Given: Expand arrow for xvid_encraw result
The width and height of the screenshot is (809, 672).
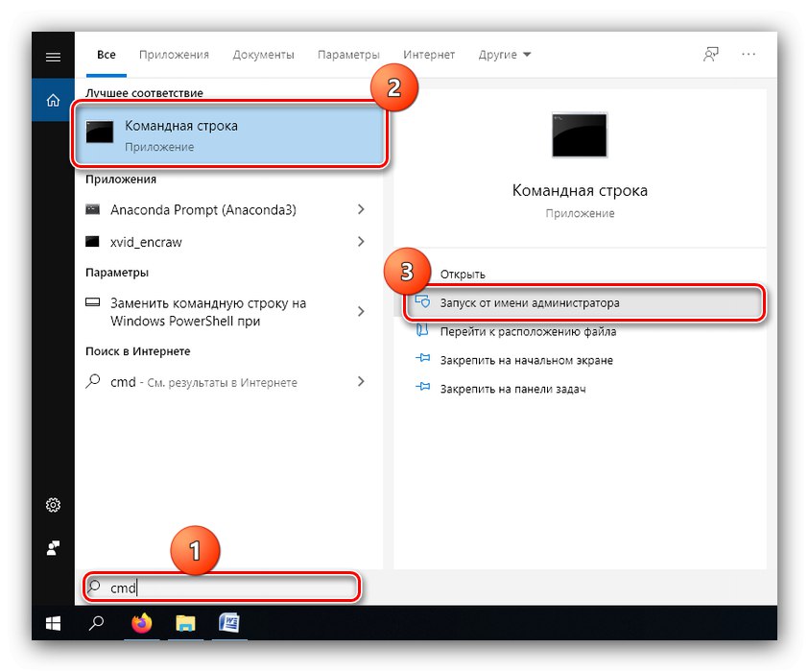Looking at the screenshot, I should point(361,241).
